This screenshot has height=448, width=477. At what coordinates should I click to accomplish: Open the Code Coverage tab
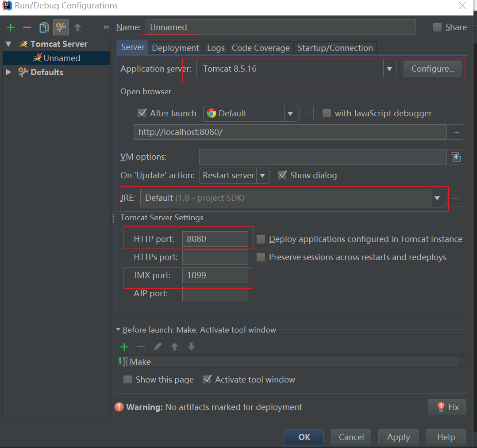tap(261, 48)
